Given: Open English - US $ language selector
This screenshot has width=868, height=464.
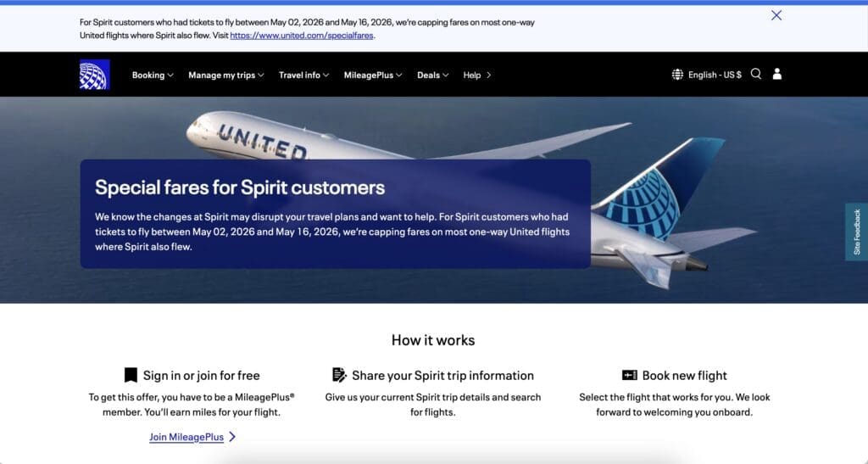Looking at the screenshot, I should coord(714,75).
